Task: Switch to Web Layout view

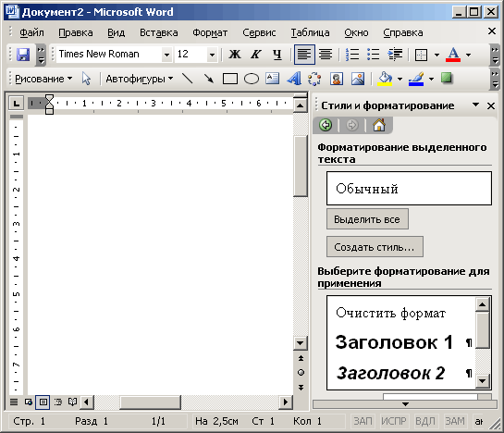Action: pos(29,402)
